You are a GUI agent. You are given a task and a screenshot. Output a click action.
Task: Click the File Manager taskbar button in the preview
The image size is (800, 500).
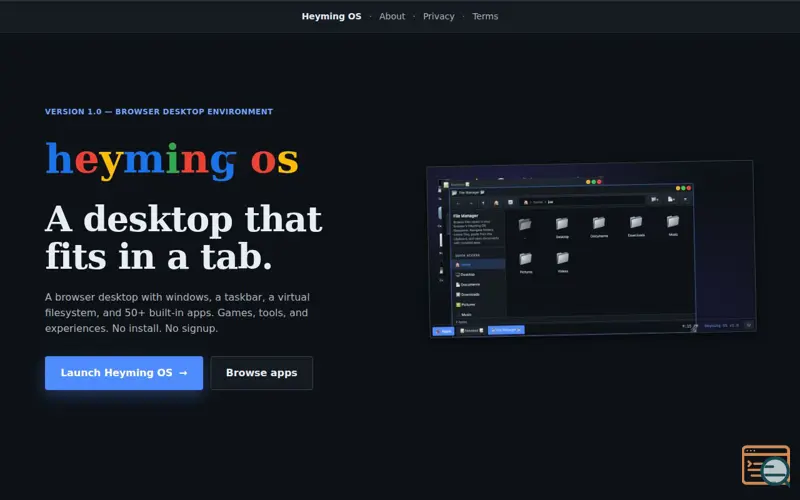[x=506, y=330]
